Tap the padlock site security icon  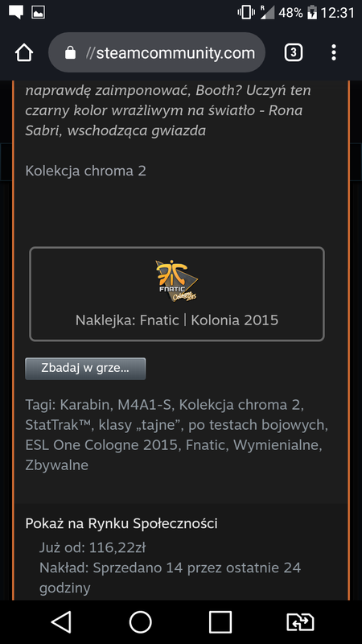(x=70, y=52)
